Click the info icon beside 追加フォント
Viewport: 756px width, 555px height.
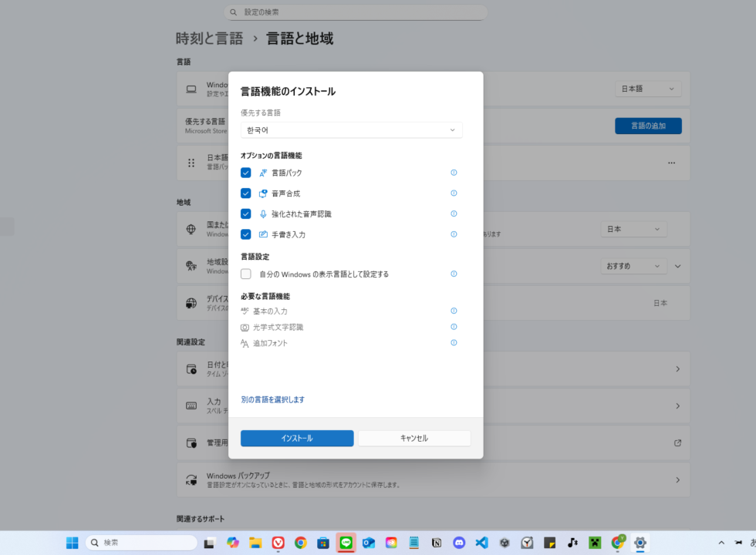pyautogui.click(x=454, y=342)
